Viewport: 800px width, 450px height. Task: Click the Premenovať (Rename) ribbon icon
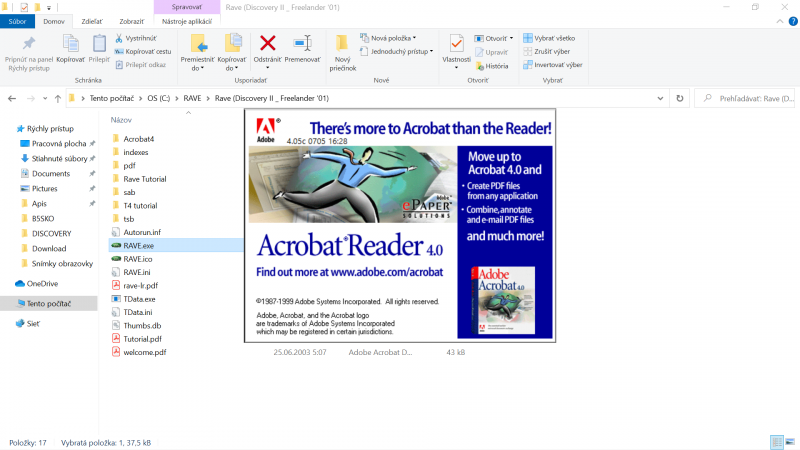point(302,44)
